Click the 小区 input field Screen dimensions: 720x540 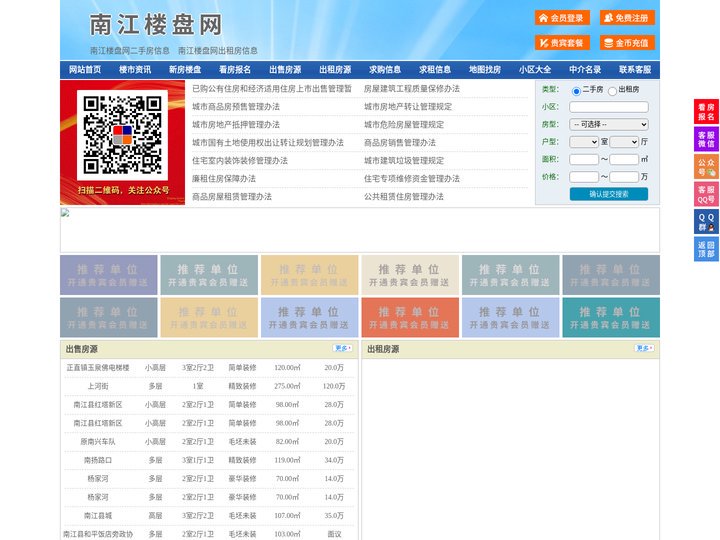(609, 107)
